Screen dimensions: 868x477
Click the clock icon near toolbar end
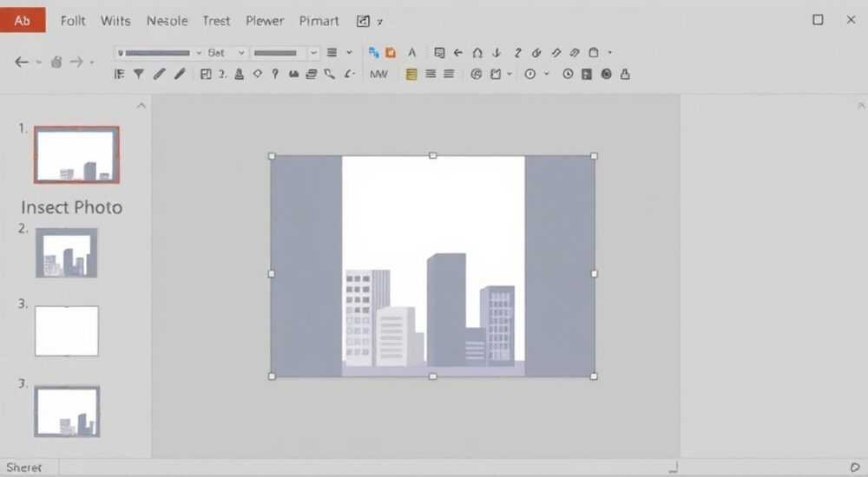[568, 74]
